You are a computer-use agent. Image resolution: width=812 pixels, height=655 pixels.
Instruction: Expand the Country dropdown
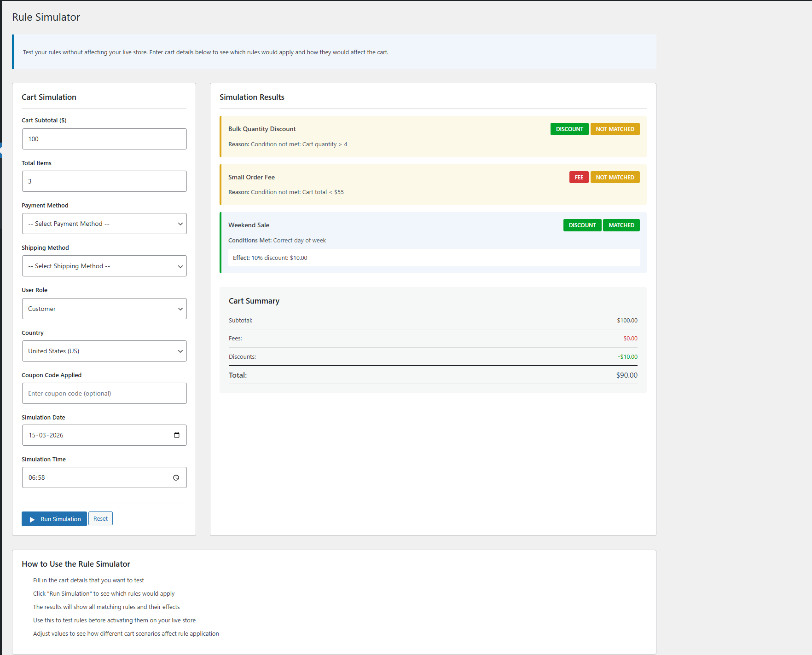coord(104,350)
